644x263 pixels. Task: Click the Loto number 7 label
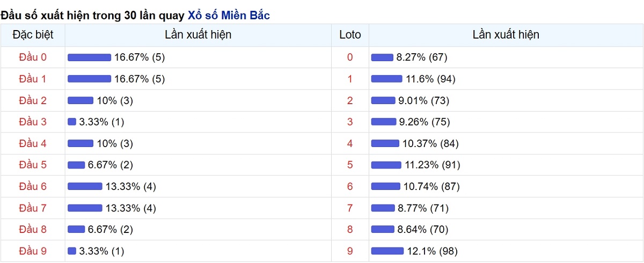pos(350,208)
